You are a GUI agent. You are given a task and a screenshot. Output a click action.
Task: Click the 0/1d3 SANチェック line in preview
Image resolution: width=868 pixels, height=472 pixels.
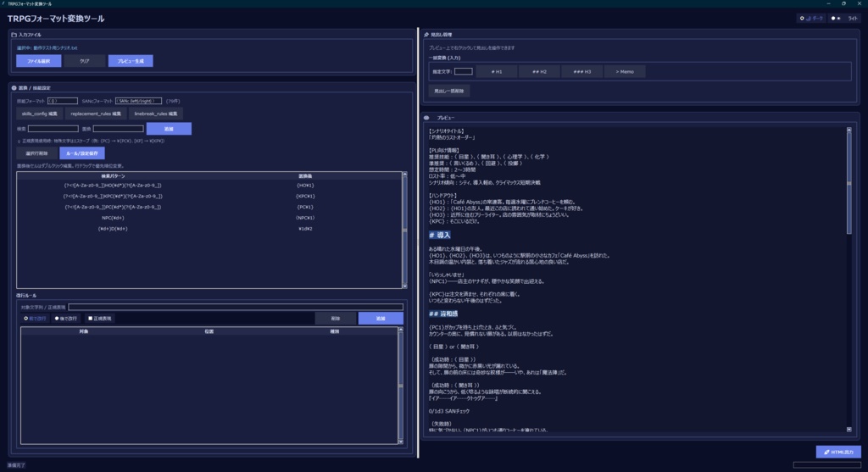[x=449, y=411]
